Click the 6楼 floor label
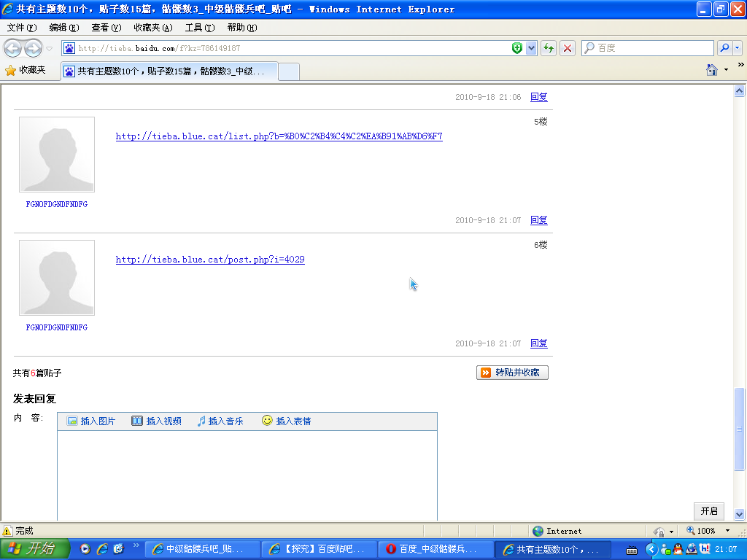Screen dimensions: 747x560 [541, 245]
